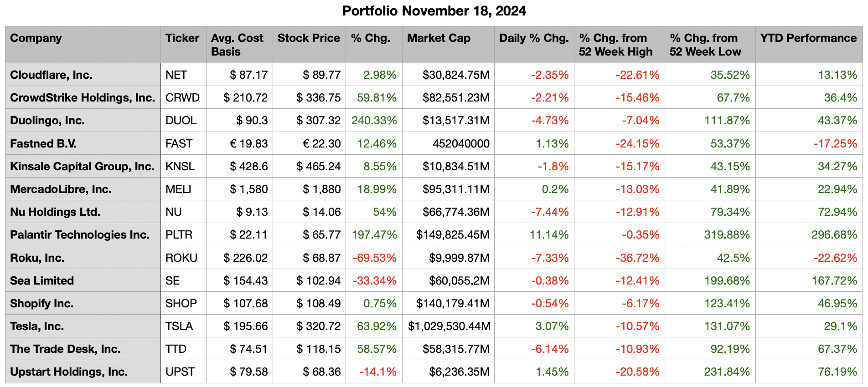Image resolution: width=868 pixels, height=387 pixels.
Task: Select Roku's -69.53% change cell
Action: 374,258
